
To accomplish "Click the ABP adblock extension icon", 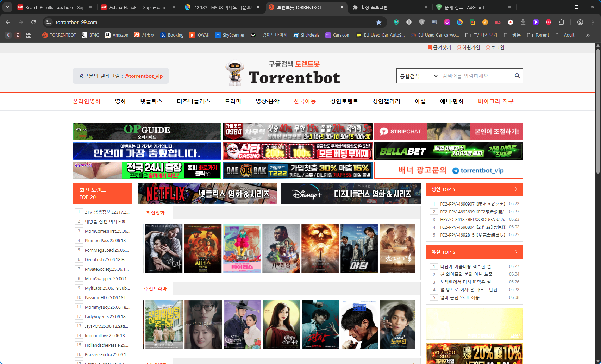I will (x=548, y=22).
